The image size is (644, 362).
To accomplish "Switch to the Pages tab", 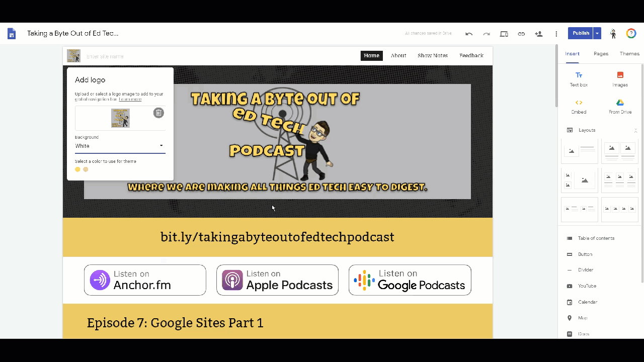I will point(601,54).
